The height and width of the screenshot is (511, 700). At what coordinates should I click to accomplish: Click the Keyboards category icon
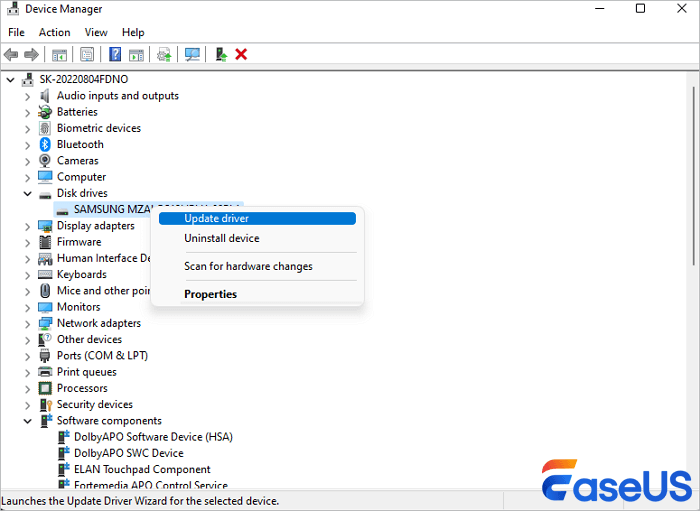pyautogui.click(x=45, y=274)
